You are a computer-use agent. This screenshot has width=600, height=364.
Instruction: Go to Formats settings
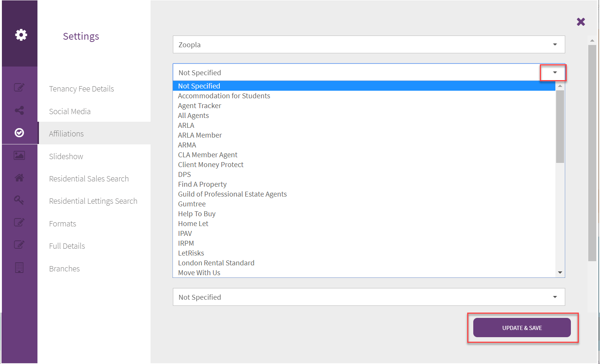pos(63,224)
